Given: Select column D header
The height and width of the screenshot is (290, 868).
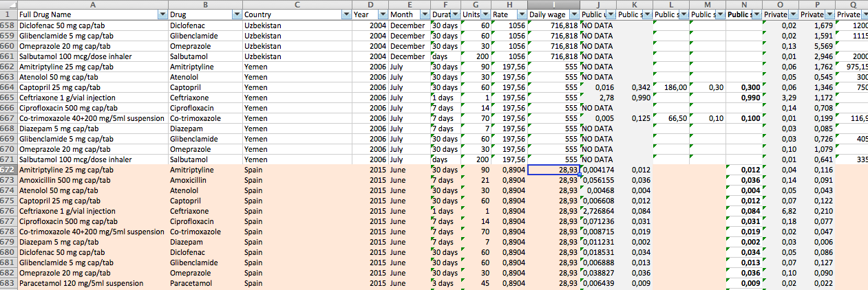Looking at the screenshot, I should 370,4.
